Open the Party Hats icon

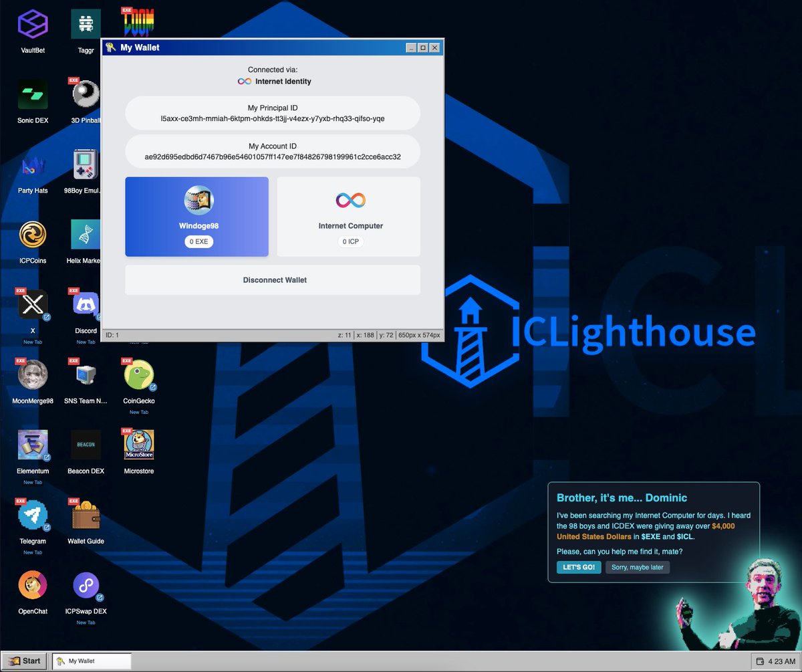pos(33,164)
